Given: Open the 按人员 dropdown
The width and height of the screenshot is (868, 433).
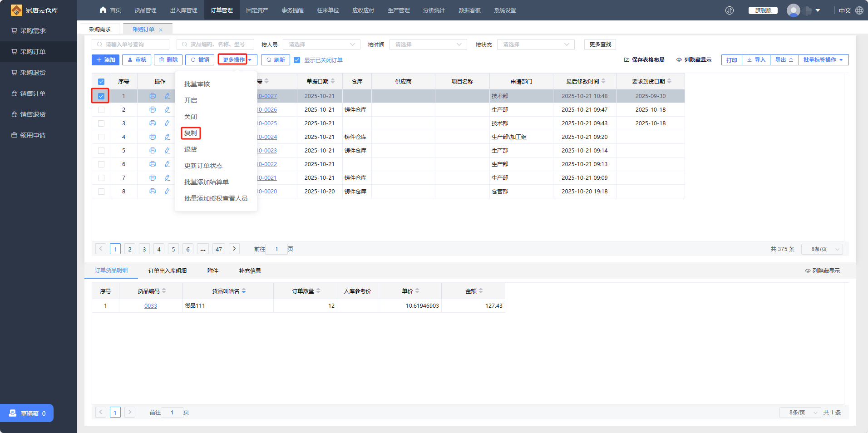Looking at the screenshot, I should click(321, 44).
